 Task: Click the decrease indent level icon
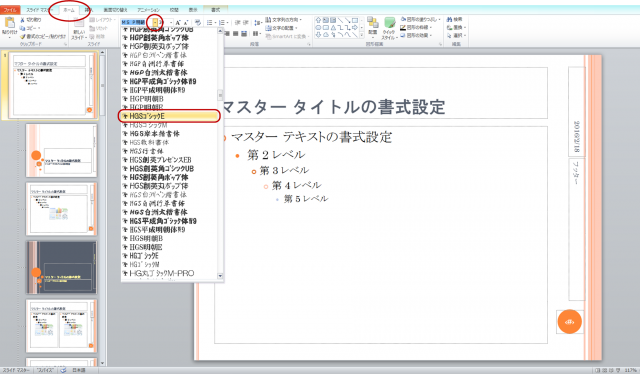238,22
